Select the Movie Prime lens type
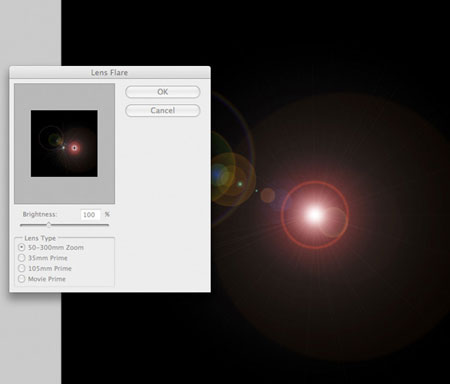The width and height of the screenshot is (450, 384). (x=22, y=279)
